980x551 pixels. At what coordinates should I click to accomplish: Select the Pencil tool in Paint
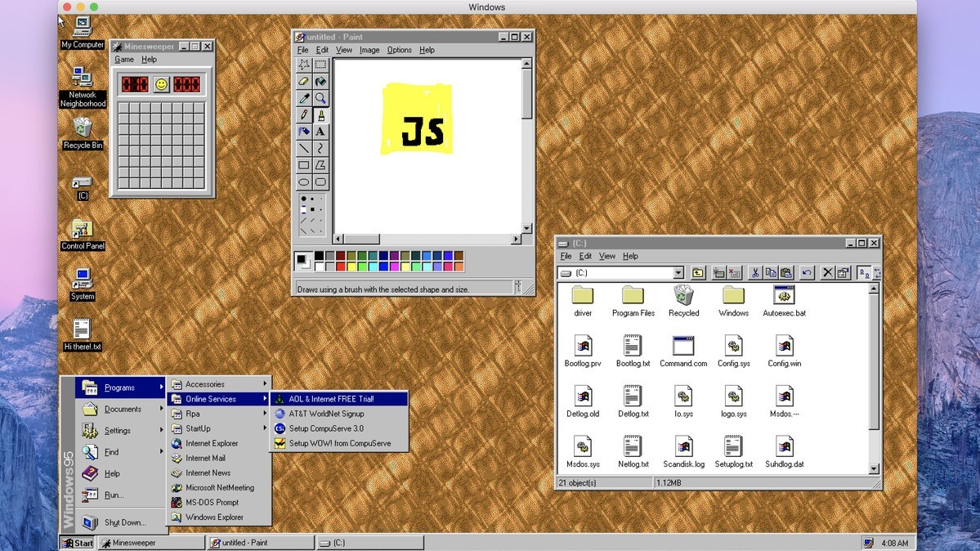coord(304,115)
